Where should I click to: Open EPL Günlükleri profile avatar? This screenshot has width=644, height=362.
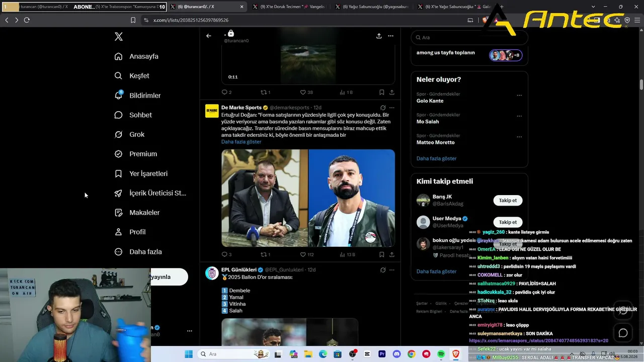212,273
